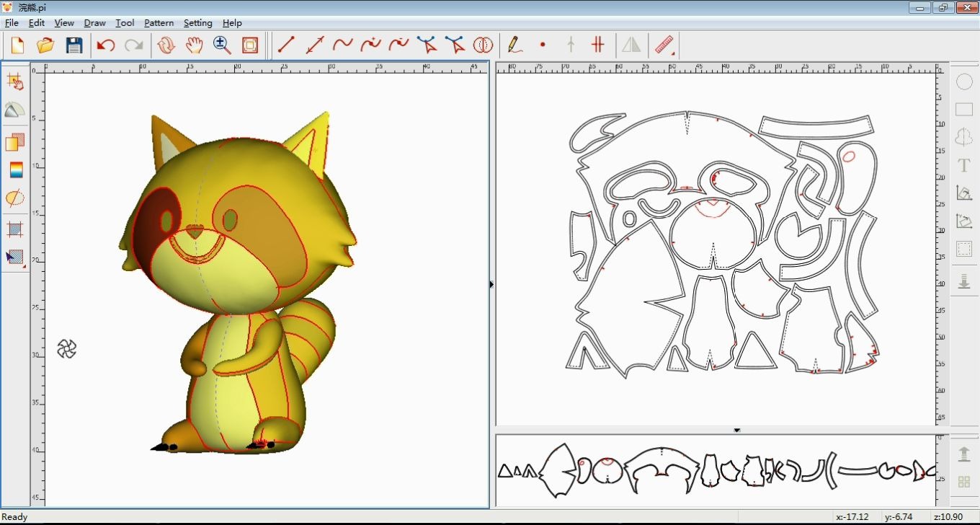
Task: Select the ruler measure tool
Action: [x=664, y=45]
